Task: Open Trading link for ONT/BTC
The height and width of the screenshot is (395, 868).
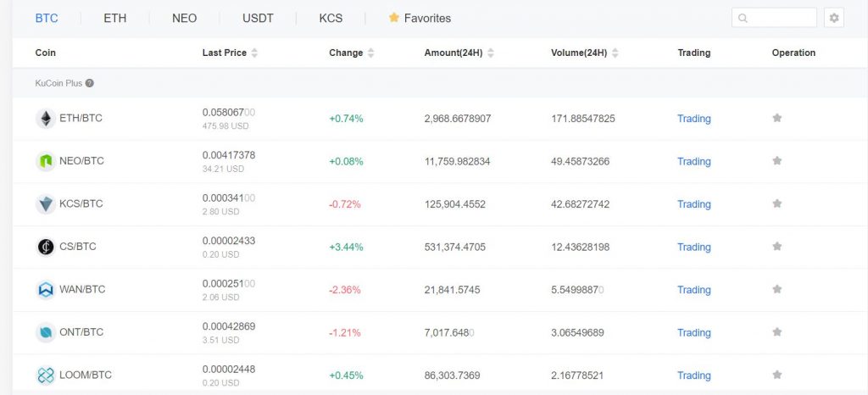Action: (x=694, y=332)
